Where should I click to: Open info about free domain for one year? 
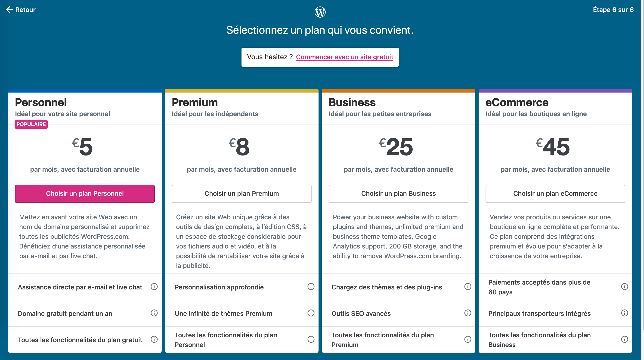pyautogui.click(x=154, y=313)
